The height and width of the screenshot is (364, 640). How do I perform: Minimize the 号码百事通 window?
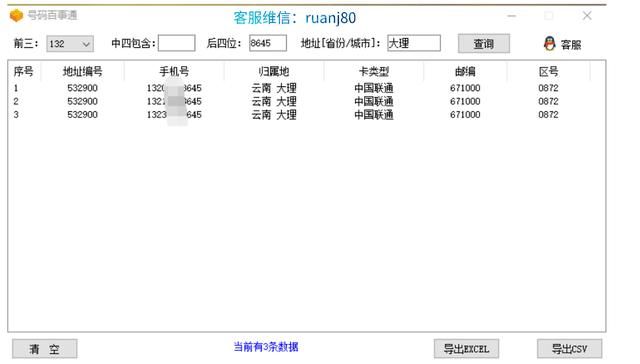tap(512, 16)
